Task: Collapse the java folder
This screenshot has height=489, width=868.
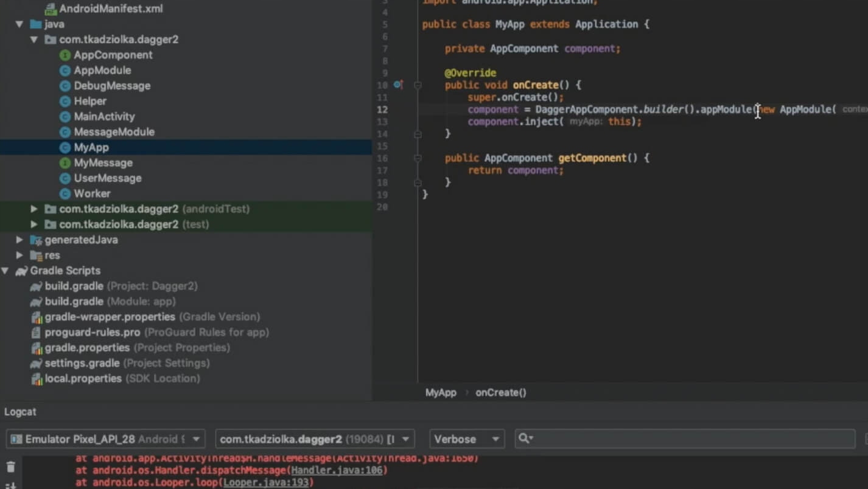Action: (x=20, y=24)
